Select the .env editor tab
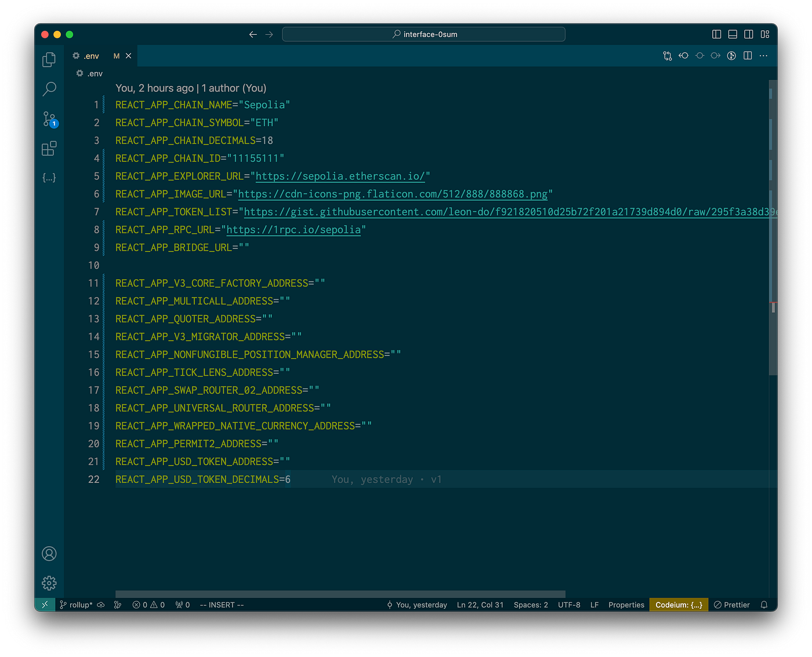The height and width of the screenshot is (657, 812). tap(101, 56)
